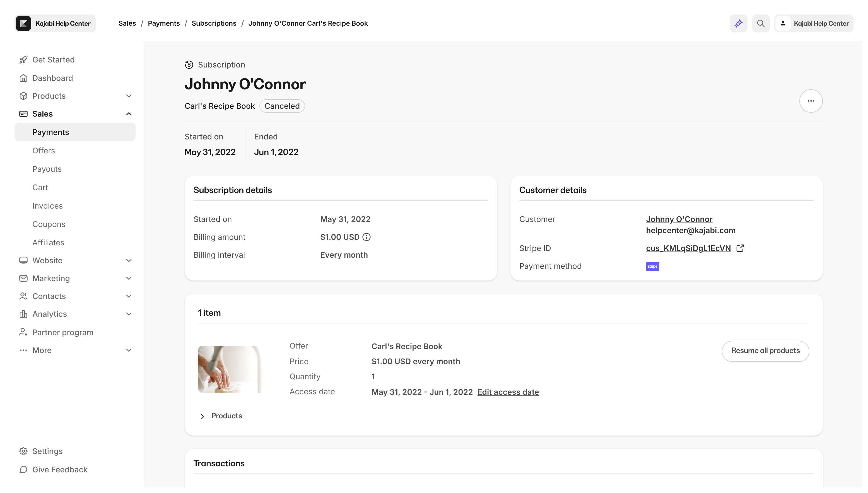Click the Stripe ID external link icon
This screenshot has width=868, height=493.
[740, 248]
